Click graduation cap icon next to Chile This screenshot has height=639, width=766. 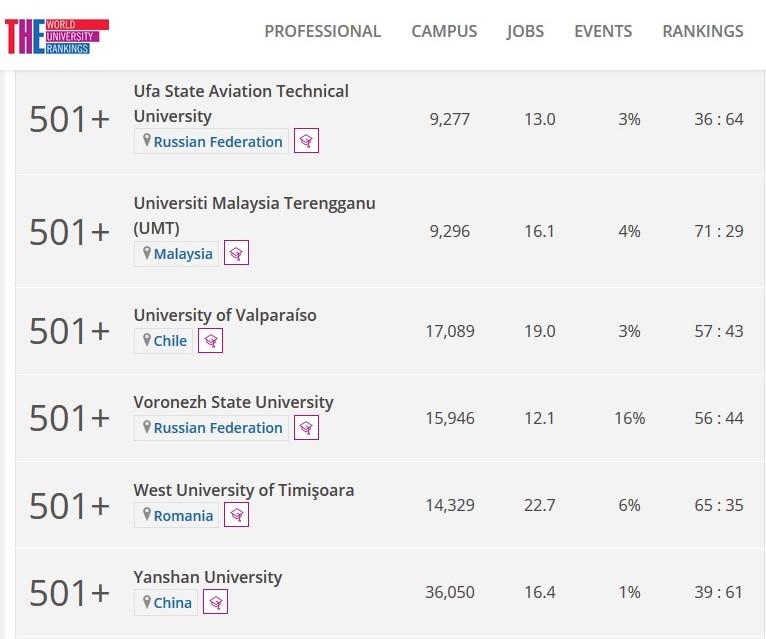pyautogui.click(x=210, y=340)
